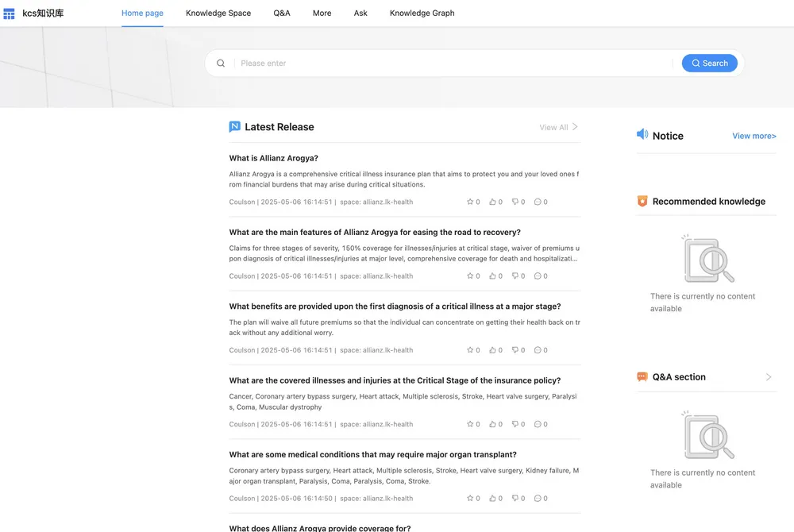The width and height of the screenshot is (794, 532).
Task: Star the 'main features of Allianz Arogya' article
Action: coord(470,276)
